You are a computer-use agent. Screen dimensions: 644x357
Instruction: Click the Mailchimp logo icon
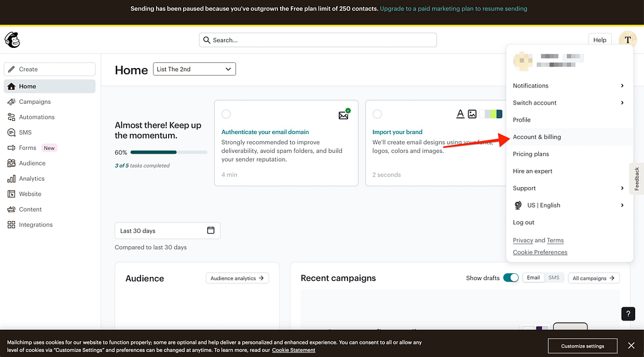[x=12, y=40]
